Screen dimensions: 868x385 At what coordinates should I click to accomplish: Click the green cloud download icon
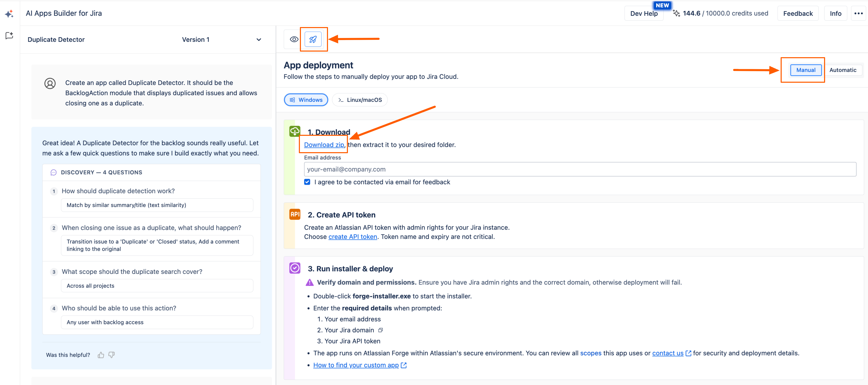(x=295, y=131)
